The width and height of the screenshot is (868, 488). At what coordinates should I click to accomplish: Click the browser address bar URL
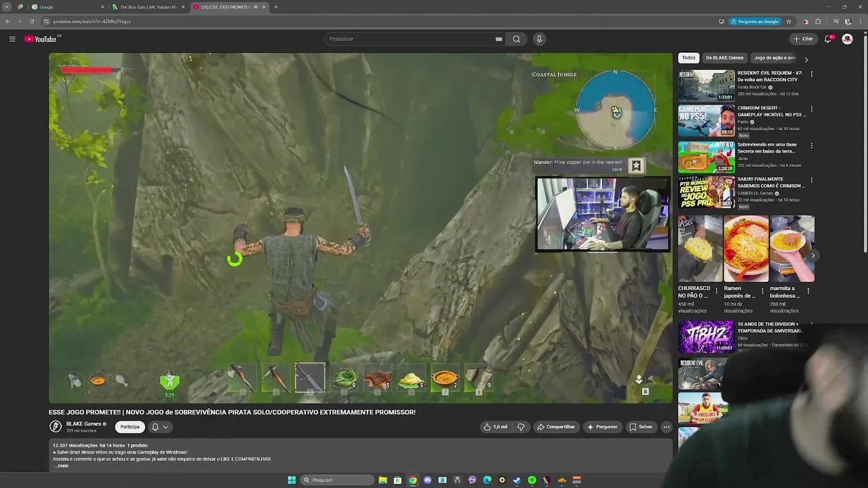[92, 21]
